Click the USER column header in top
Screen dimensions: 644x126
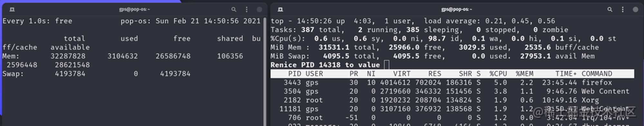coord(314,74)
